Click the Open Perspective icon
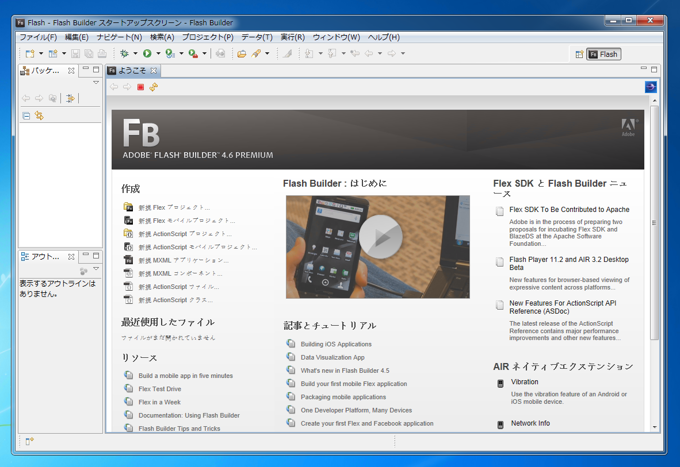The width and height of the screenshot is (680, 467). [x=579, y=54]
